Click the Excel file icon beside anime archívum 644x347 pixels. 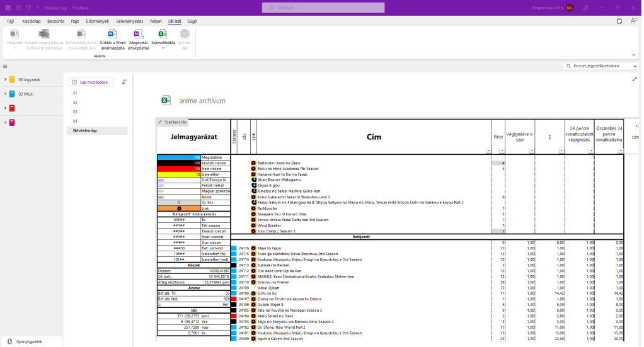(x=166, y=101)
